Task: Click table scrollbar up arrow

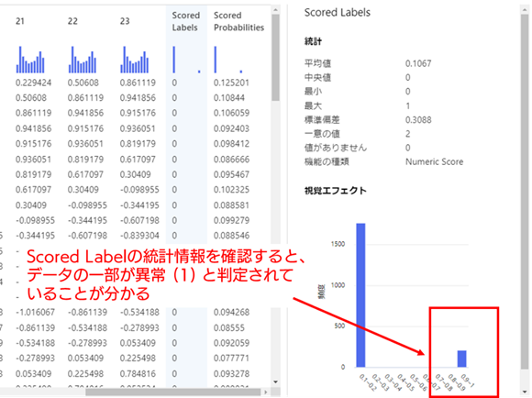Action: coord(275,10)
